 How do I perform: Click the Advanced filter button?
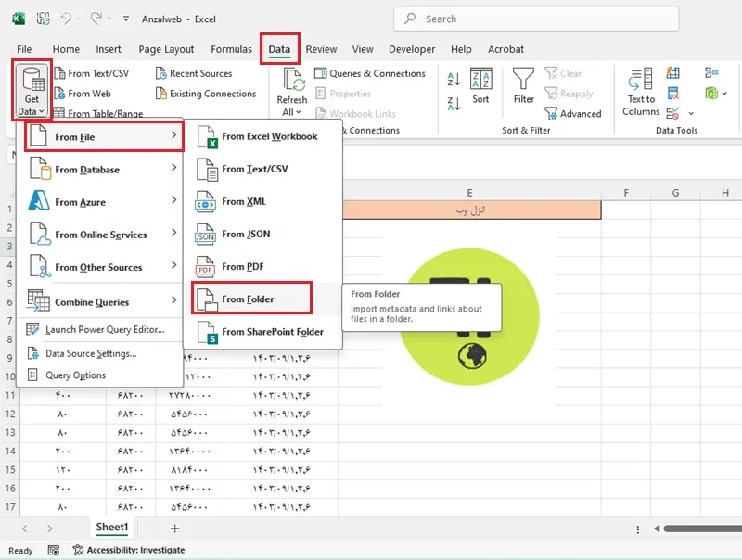[x=573, y=113]
